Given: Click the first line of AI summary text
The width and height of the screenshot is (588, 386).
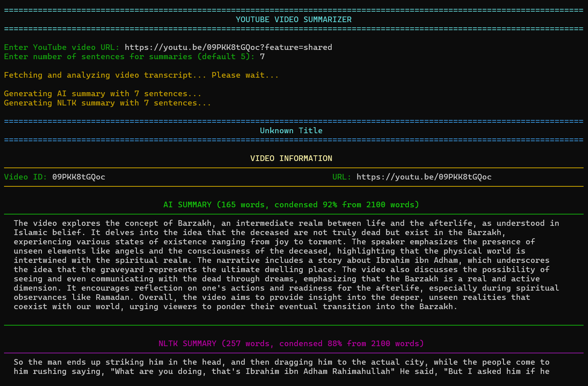Looking at the screenshot, I should click(286, 223).
